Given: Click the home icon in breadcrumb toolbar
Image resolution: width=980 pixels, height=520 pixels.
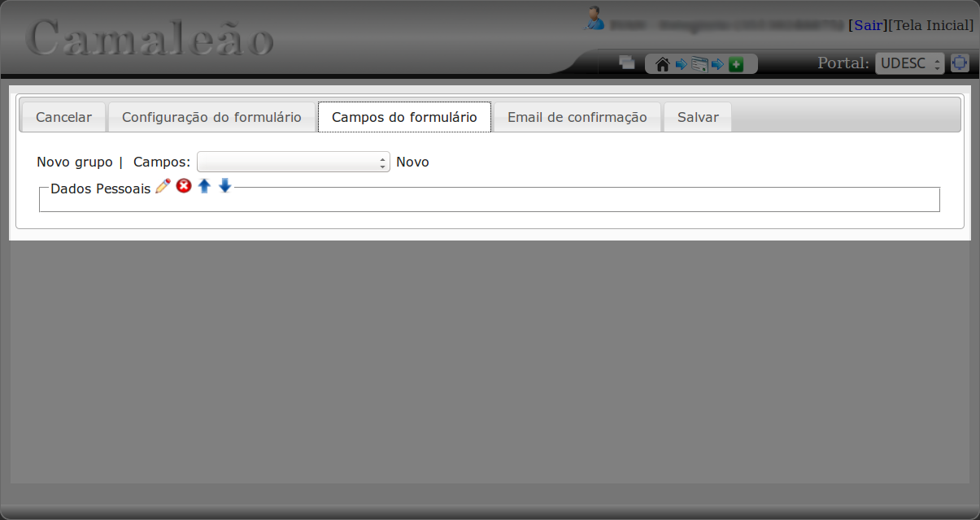Looking at the screenshot, I should (662, 64).
